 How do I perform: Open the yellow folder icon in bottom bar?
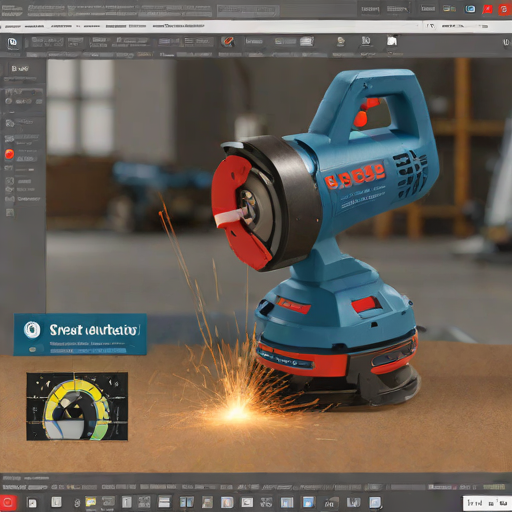click(x=91, y=502)
